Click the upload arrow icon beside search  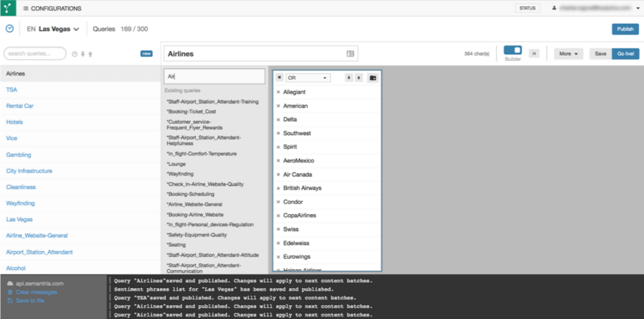(91, 54)
